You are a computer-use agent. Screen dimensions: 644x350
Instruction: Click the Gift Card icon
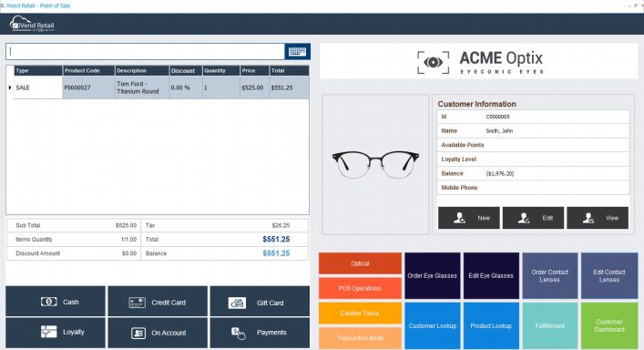coord(238,303)
